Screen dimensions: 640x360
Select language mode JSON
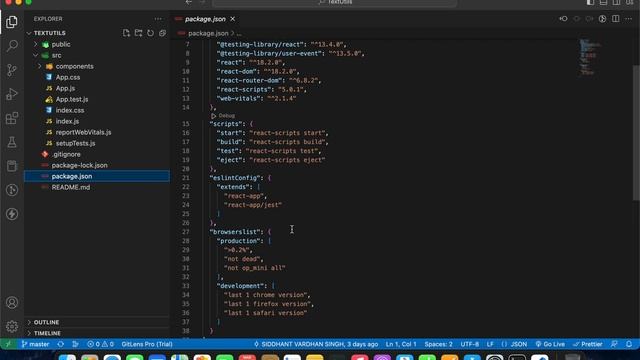coord(514,344)
